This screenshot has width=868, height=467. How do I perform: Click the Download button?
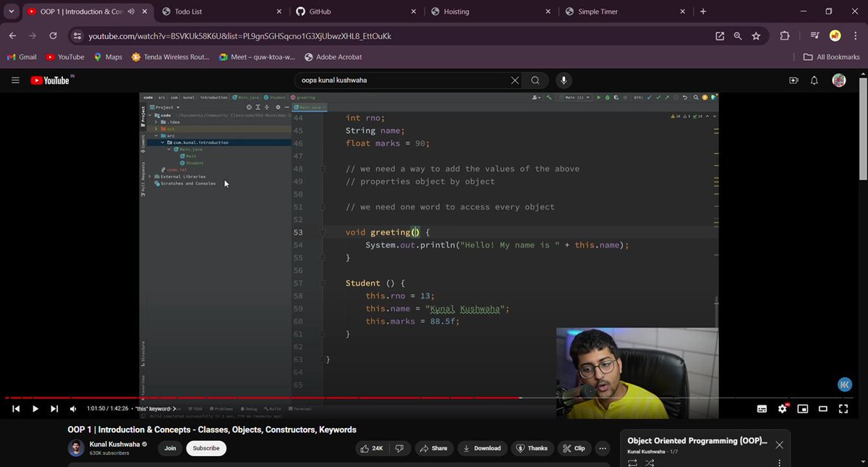coord(482,448)
